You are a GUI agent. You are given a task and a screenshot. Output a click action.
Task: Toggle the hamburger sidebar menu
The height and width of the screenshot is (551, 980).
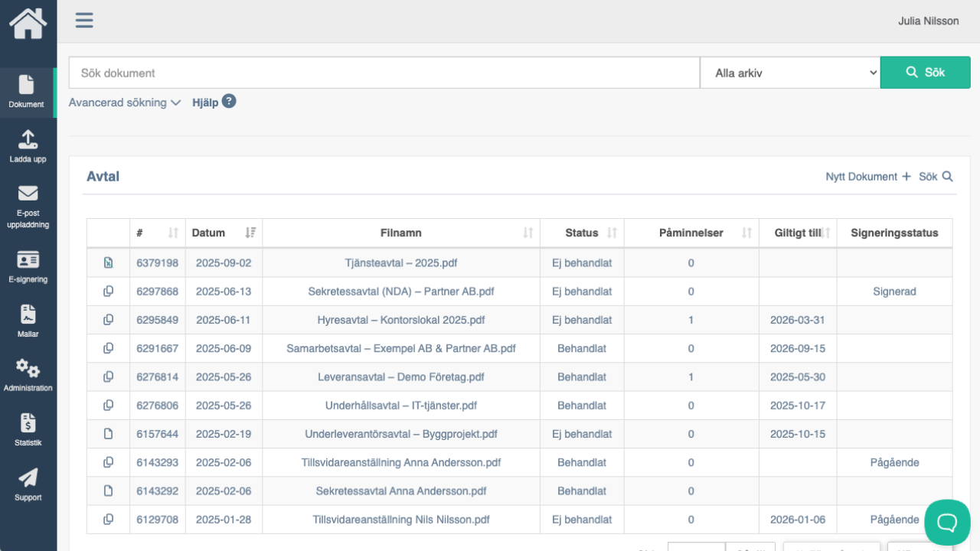(84, 21)
